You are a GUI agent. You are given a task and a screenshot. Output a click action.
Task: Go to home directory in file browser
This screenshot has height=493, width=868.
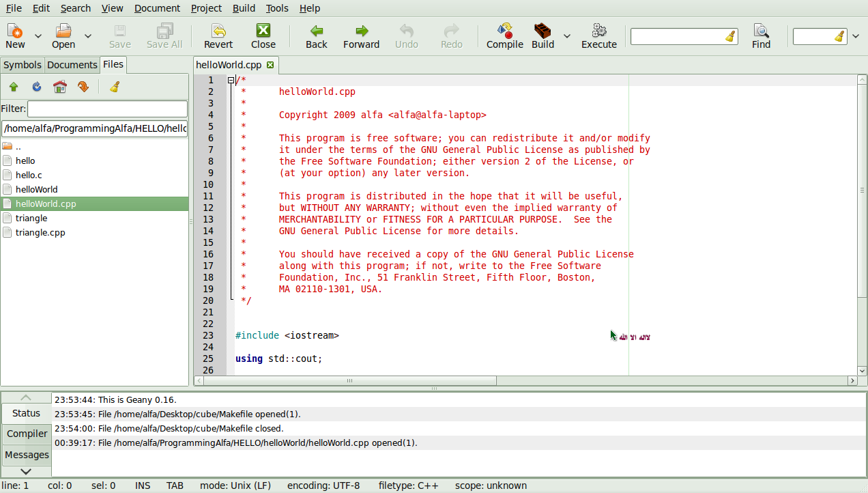[60, 87]
